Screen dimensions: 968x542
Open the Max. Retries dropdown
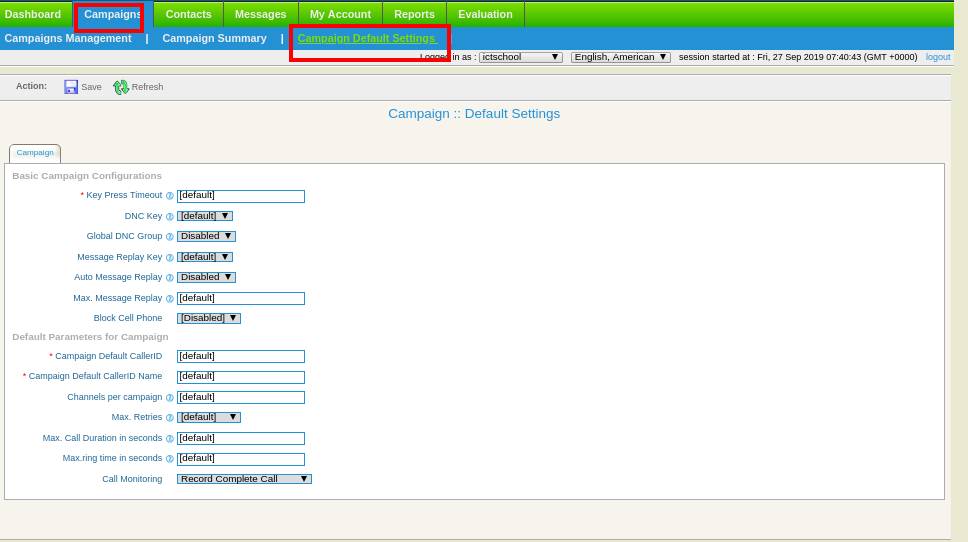209,417
